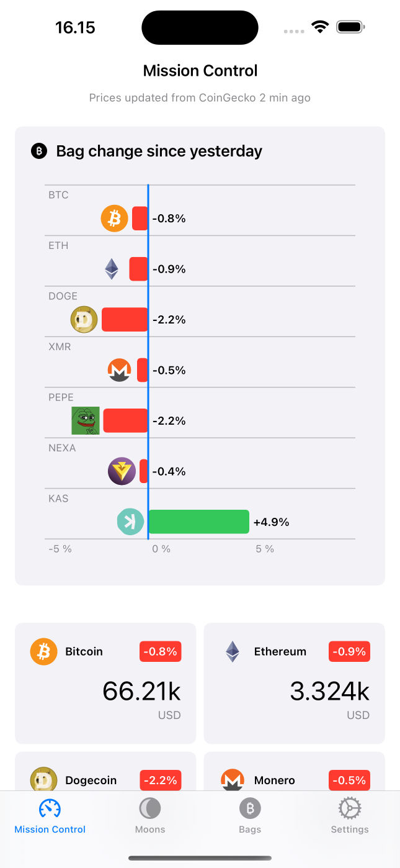
Task: Tap the Kaspa icon in the chart
Action: 131,522
